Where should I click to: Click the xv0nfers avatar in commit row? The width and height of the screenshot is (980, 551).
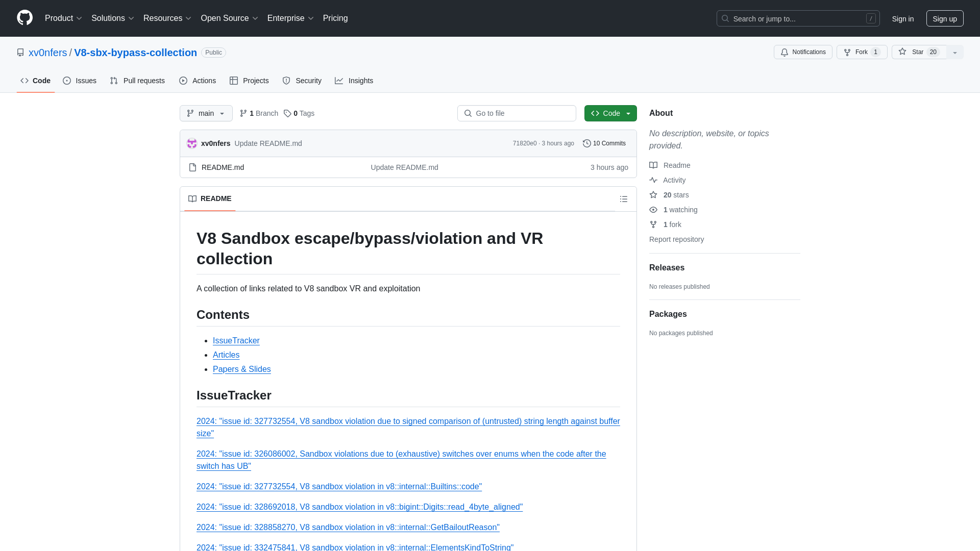[x=192, y=143]
